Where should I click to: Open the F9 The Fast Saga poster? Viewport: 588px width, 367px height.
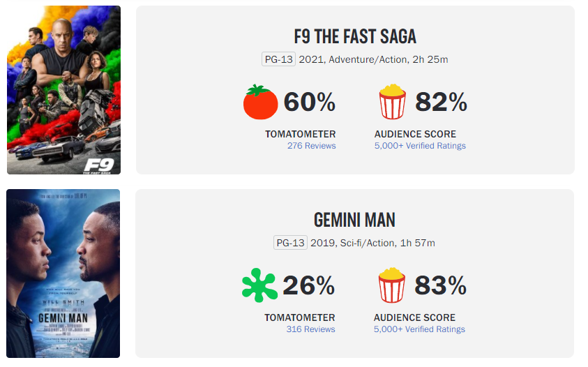[x=63, y=90]
